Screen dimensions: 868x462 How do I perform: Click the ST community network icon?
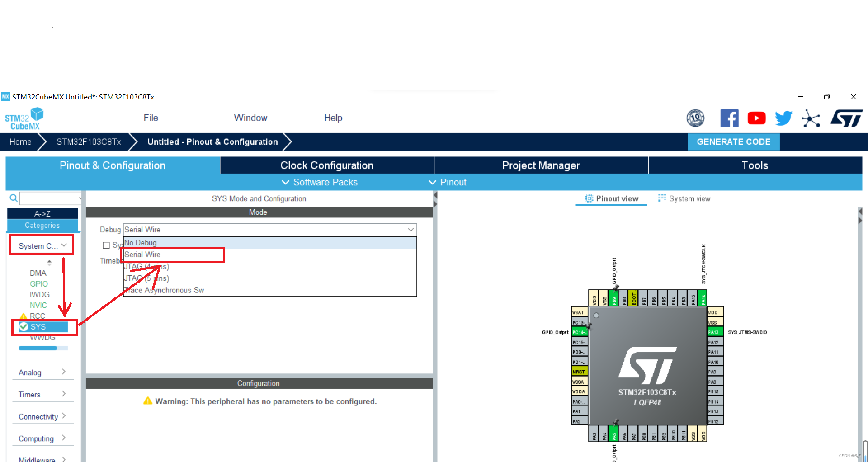coord(811,118)
